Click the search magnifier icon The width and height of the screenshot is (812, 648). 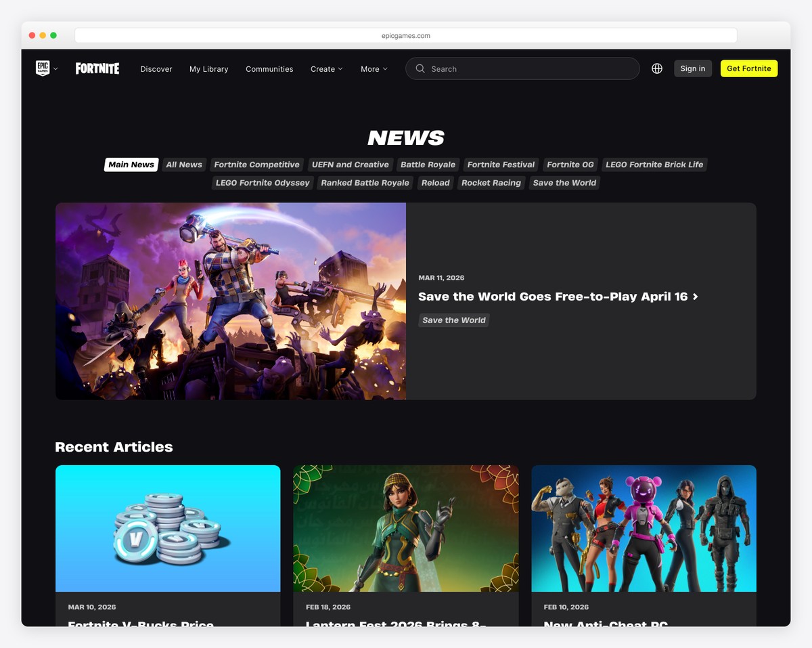point(420,68)
